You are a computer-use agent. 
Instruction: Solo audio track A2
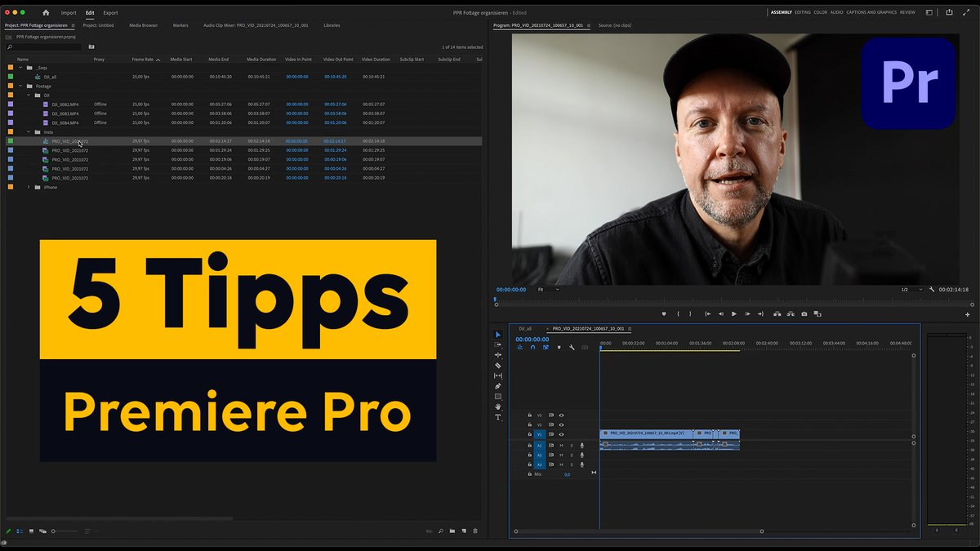tap(572, 455)
